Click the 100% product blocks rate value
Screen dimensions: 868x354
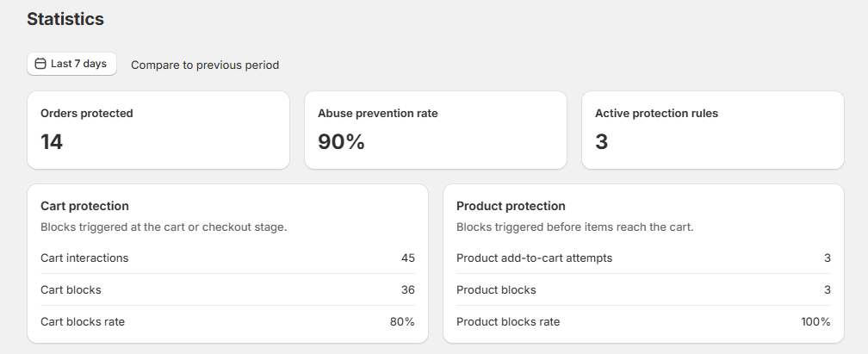[815, 321]
